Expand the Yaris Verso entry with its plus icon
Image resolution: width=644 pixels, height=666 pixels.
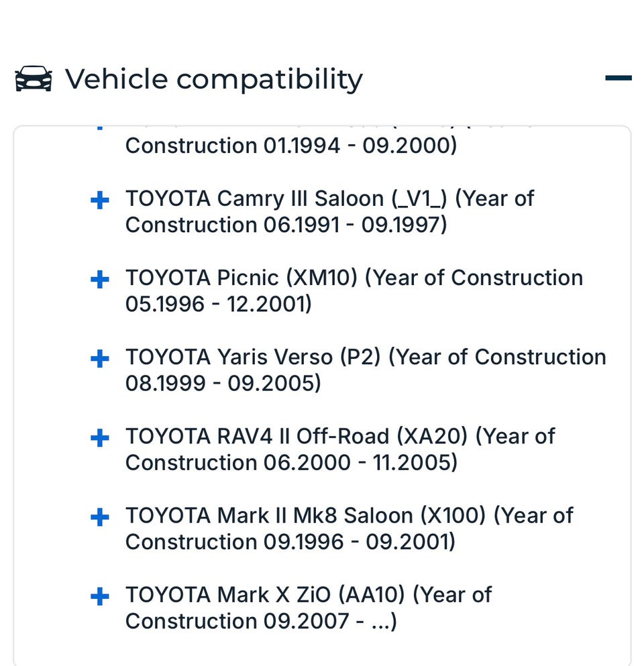pyautogui.click(x=99, y=359)
